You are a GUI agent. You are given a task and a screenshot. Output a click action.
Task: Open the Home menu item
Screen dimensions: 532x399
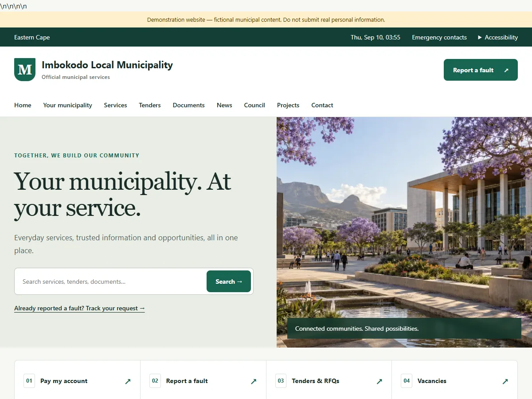tap(23, 105)
